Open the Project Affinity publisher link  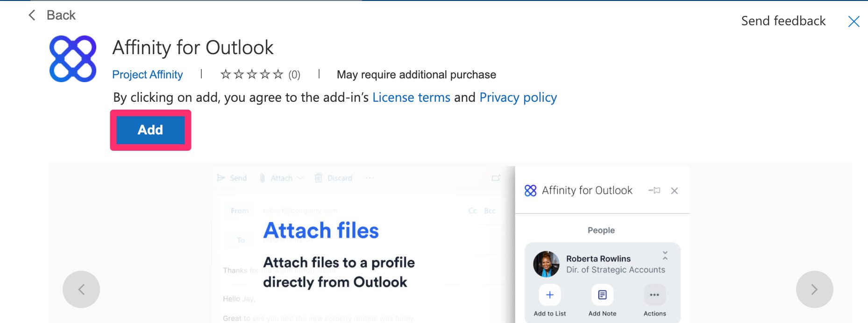click(148, 75)
